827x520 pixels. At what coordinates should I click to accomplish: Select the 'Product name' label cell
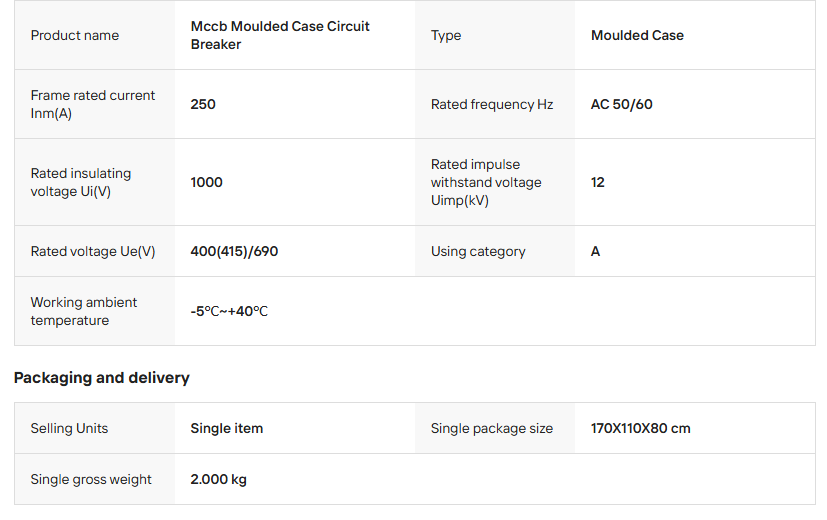click(x=75, y=35)
